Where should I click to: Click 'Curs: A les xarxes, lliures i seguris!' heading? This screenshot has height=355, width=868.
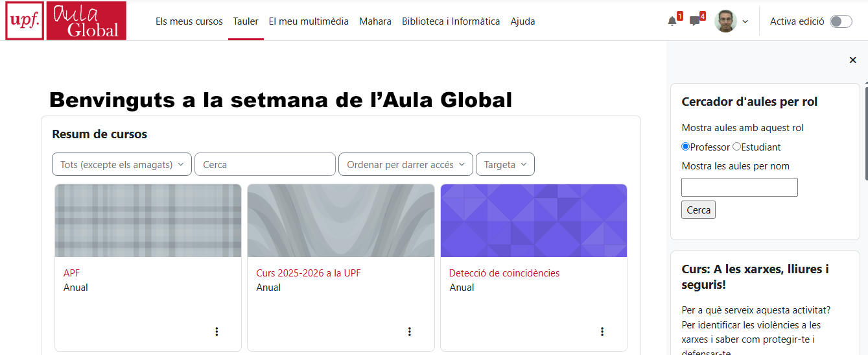pos(755,276)
